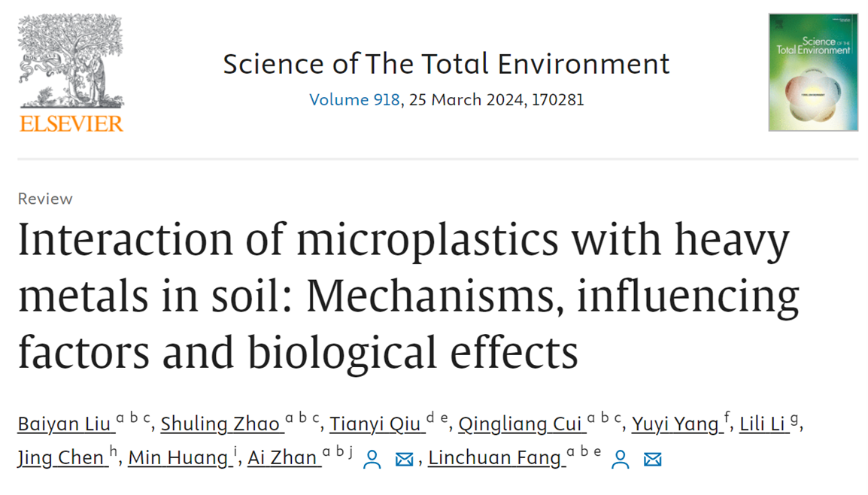Click the email envelope next to Ai Zhan
This screenshot has height=495, width=868.
[x=404, y=459]
